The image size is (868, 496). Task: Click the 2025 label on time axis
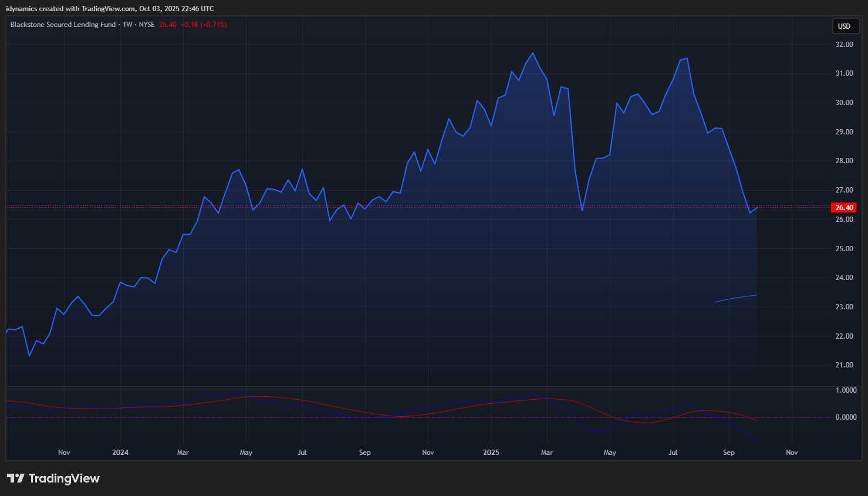491,453
